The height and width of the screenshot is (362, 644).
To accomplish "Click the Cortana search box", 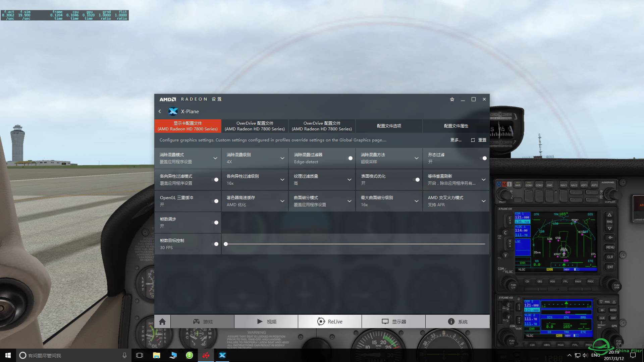I will pos(74,355).
